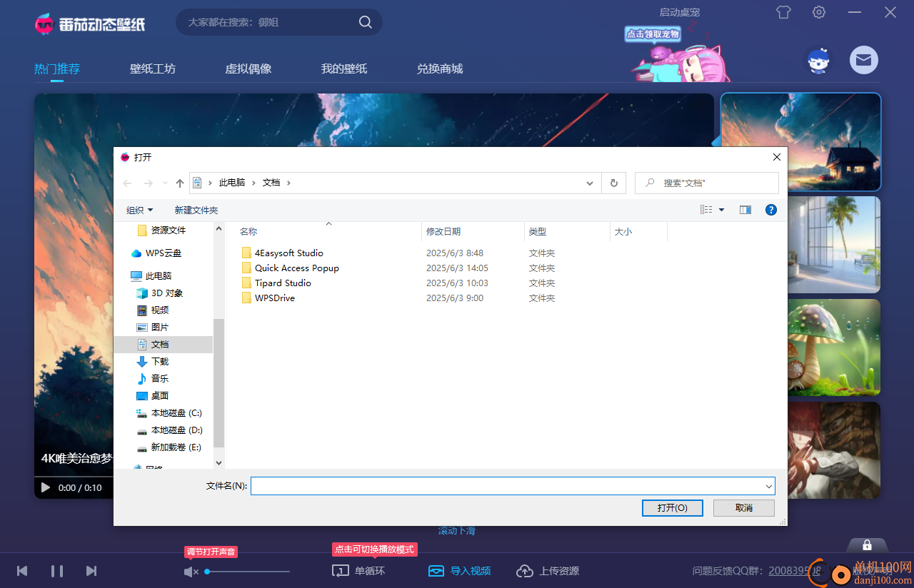Select the Quick Access Popup folder
The width and height of the screenshot is (914, 588).
290,268
